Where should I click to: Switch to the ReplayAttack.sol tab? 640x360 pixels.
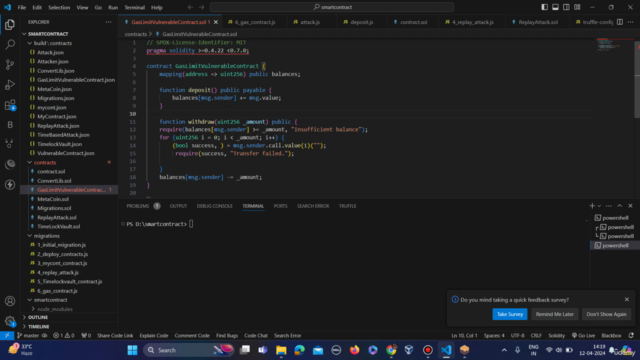click(538, 22)
